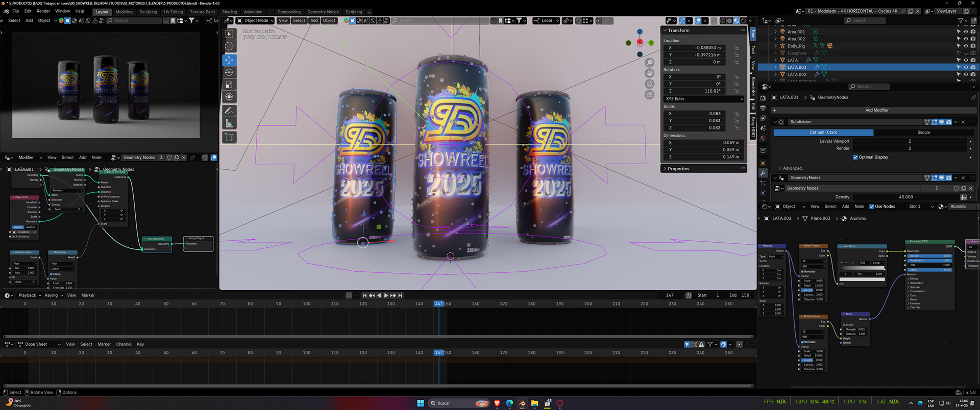Open the Tool sidebar tab
980x410 pixels.
point(752,49)
